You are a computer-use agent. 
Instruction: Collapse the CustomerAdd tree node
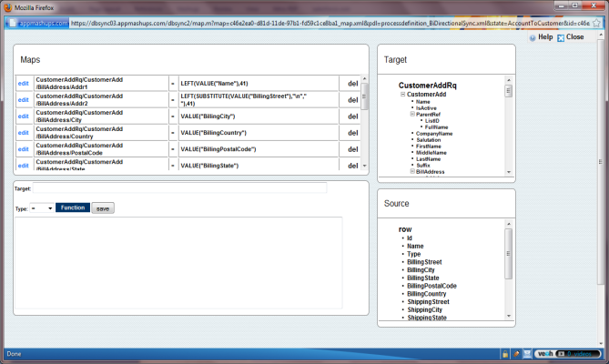tap(401, 94)
